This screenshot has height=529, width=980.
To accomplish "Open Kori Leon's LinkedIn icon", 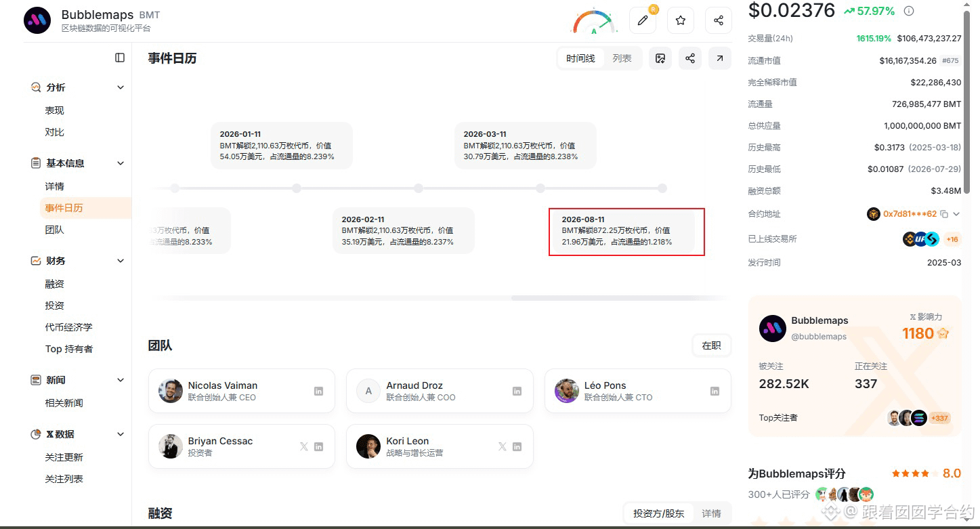I will [517, 447].
